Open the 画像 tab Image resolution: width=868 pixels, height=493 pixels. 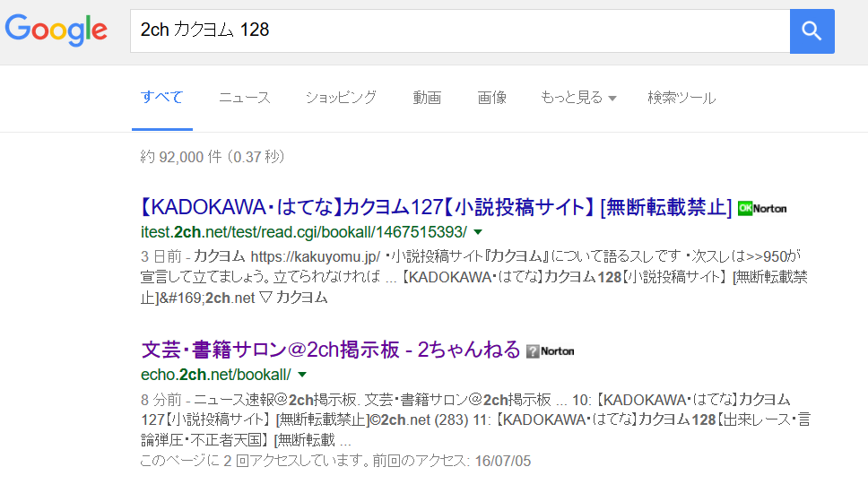click(492, 98)
